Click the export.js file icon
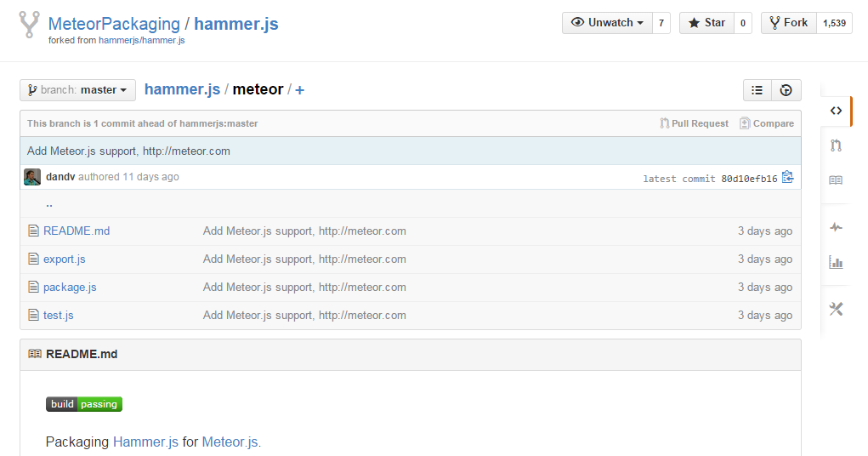The width and height of the screenshot is (868, 456). pos(34,259)
